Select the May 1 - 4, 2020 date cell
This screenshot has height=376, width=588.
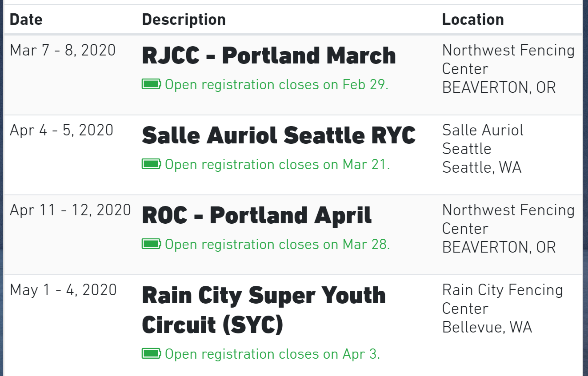[x=63, y=290]
